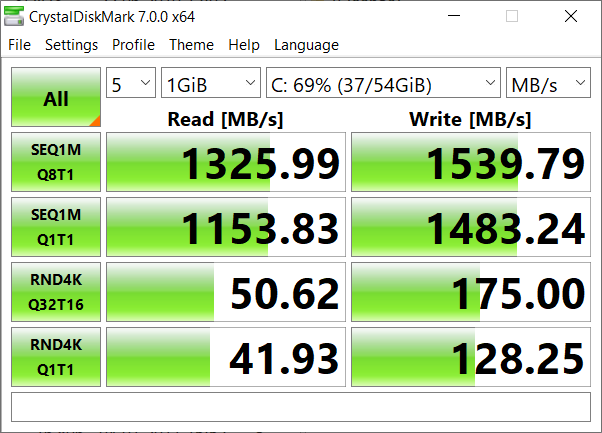Click the empty comment field at the bottom
The width and height of the screenshot is (602, 433).
pyautogui.click(x=301, y=407)
